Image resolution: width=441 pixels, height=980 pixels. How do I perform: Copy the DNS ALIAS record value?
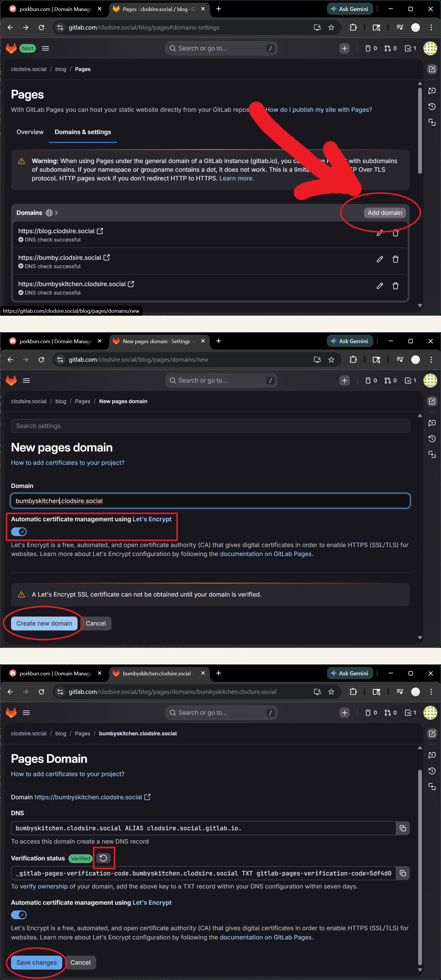[x=402, y=828]
